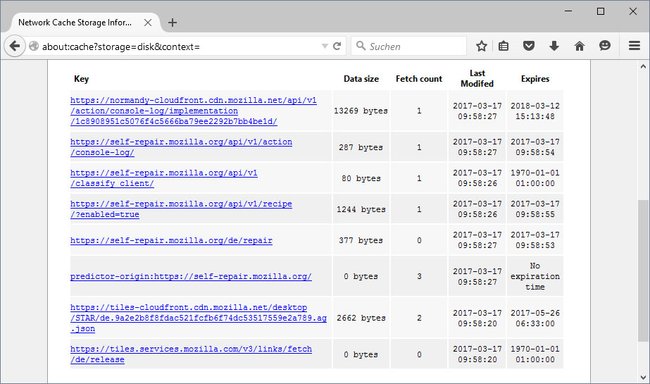Click in the Suchen search field
Viewport: 650px width, 384px height.
409,46
